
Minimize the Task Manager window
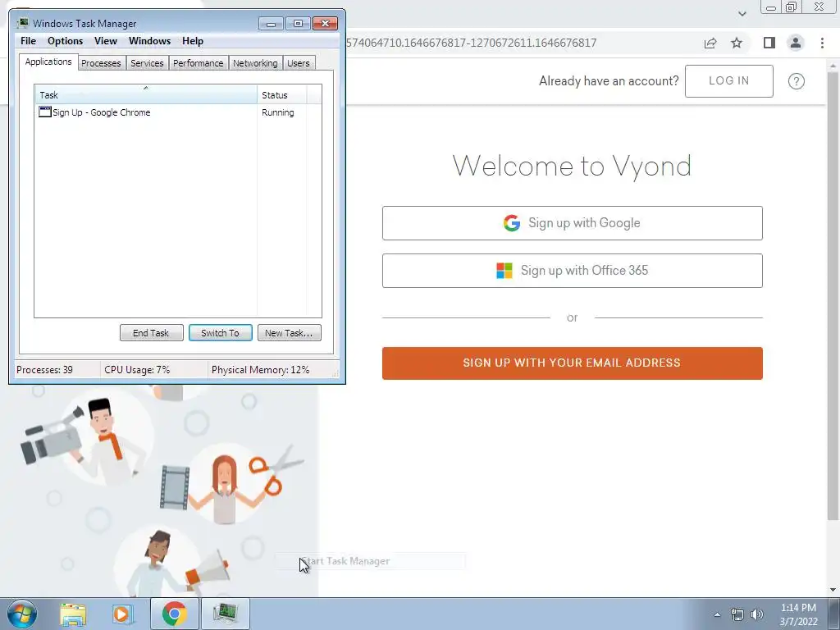pos(271,24)
